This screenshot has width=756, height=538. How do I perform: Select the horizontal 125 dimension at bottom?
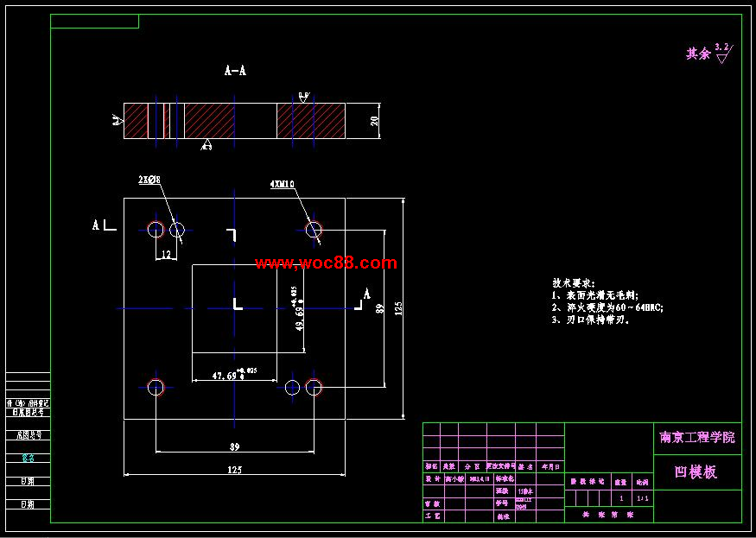[234, 470]
